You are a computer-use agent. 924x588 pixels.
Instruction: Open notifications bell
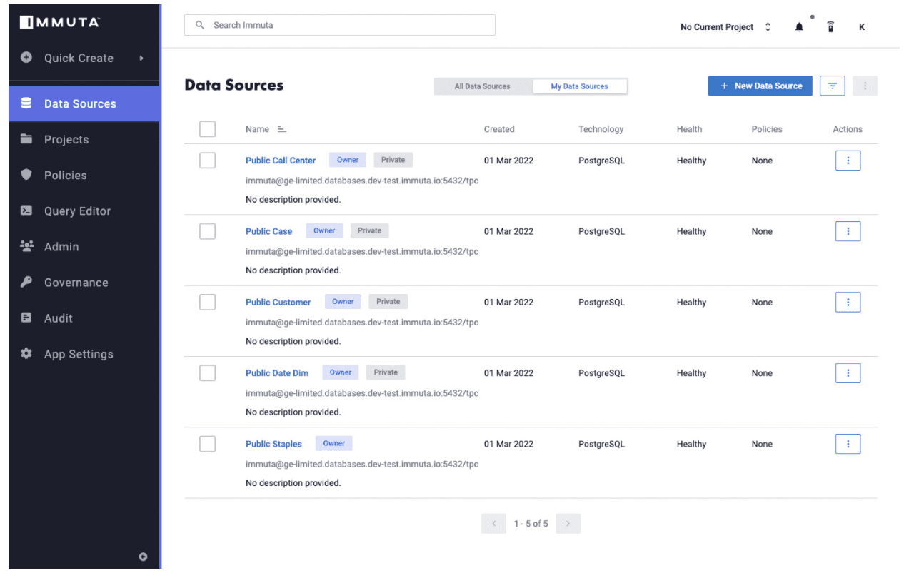[799, 27]
